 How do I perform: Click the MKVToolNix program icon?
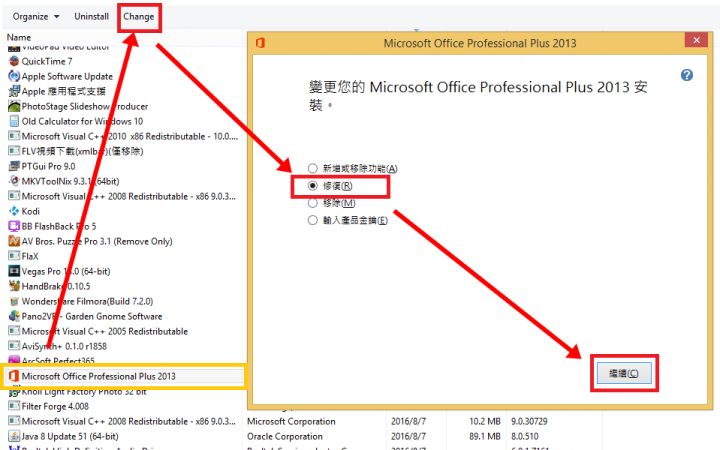pos(14,181)
